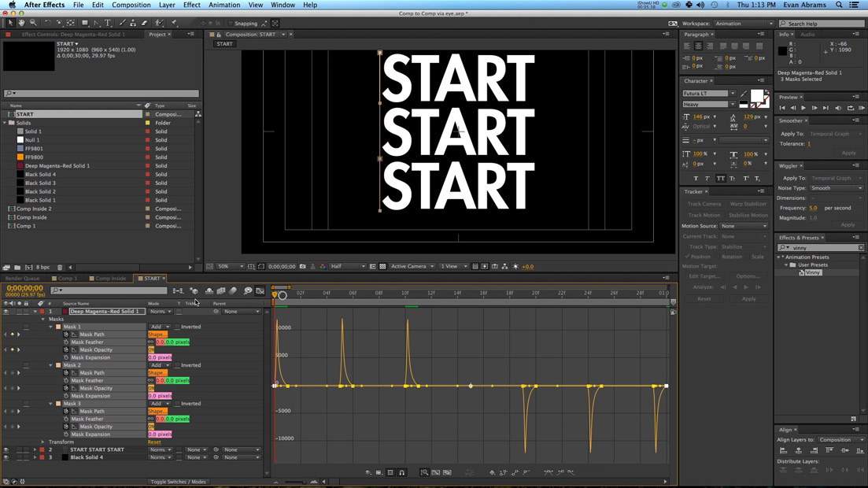Open the Composition menu
Viewport: 868px width, 488px height.
point(131,5)
